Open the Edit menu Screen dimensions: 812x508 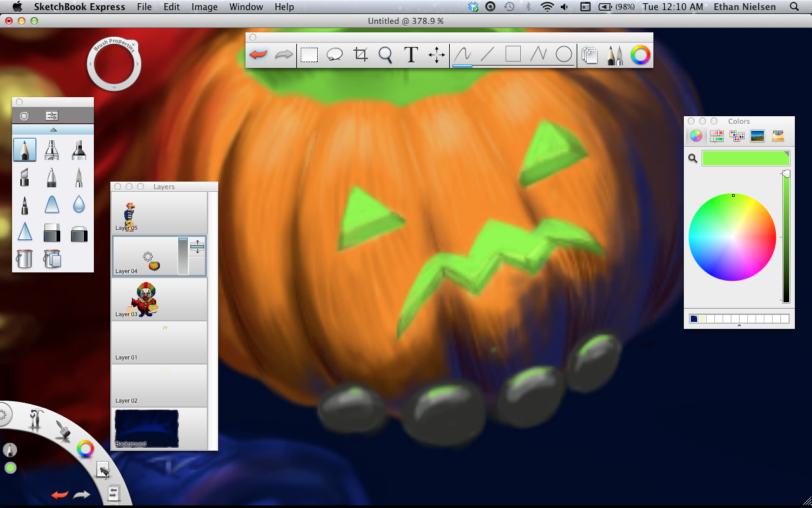coord(171,7)
